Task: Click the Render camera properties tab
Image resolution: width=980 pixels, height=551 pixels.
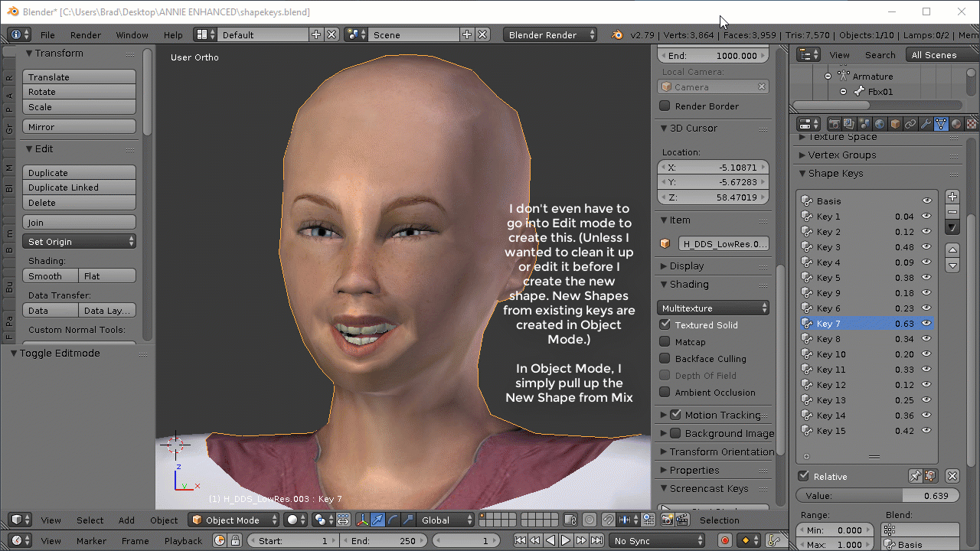Action: [835, 124]
